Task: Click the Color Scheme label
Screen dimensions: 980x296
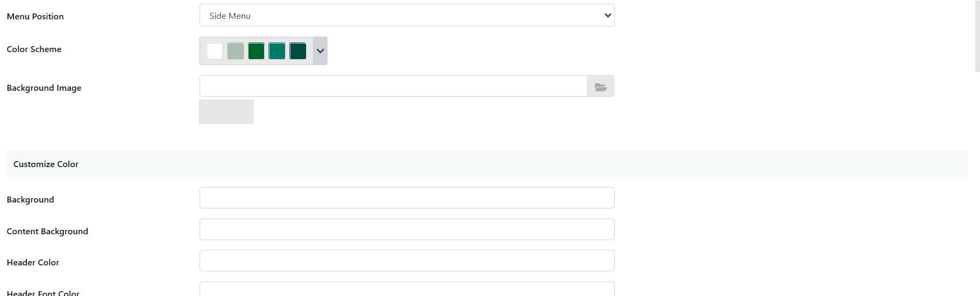Action: pyautogui.click(x=34, y=49)
